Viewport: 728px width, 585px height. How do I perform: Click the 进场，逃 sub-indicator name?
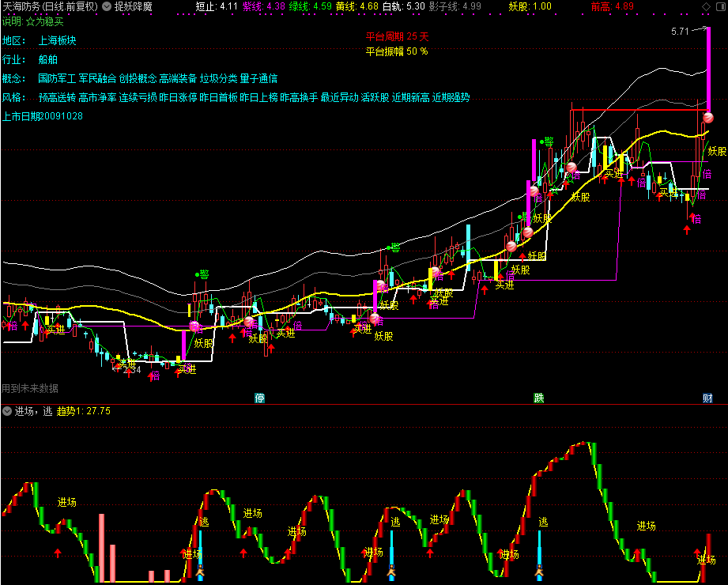[x=33, y=411]
